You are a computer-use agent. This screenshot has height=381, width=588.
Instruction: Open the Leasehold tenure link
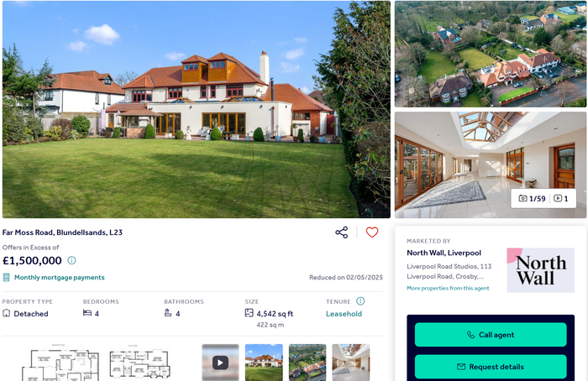(344, 314)
